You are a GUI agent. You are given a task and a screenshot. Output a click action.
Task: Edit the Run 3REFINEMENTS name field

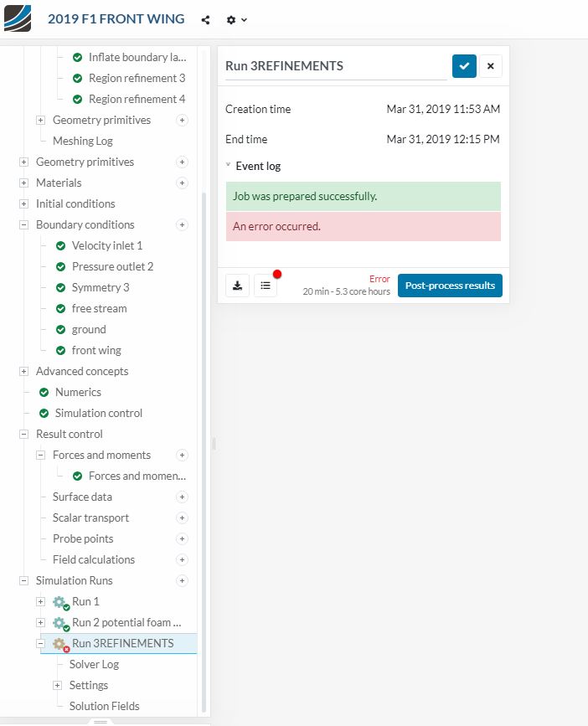335,66
